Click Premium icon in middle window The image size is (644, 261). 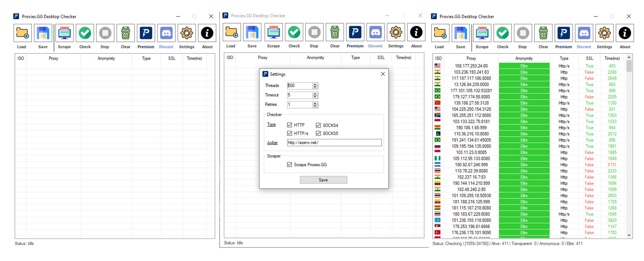[x=355, y=32]
